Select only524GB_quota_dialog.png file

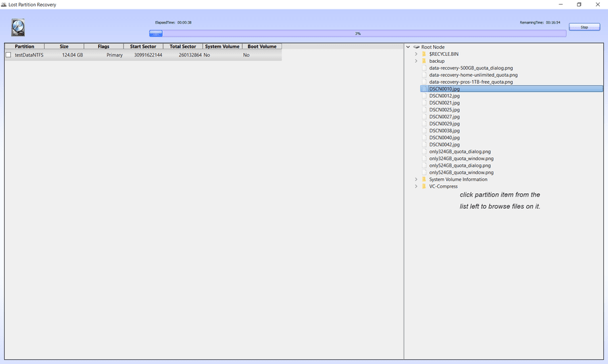tap(459, 165)
